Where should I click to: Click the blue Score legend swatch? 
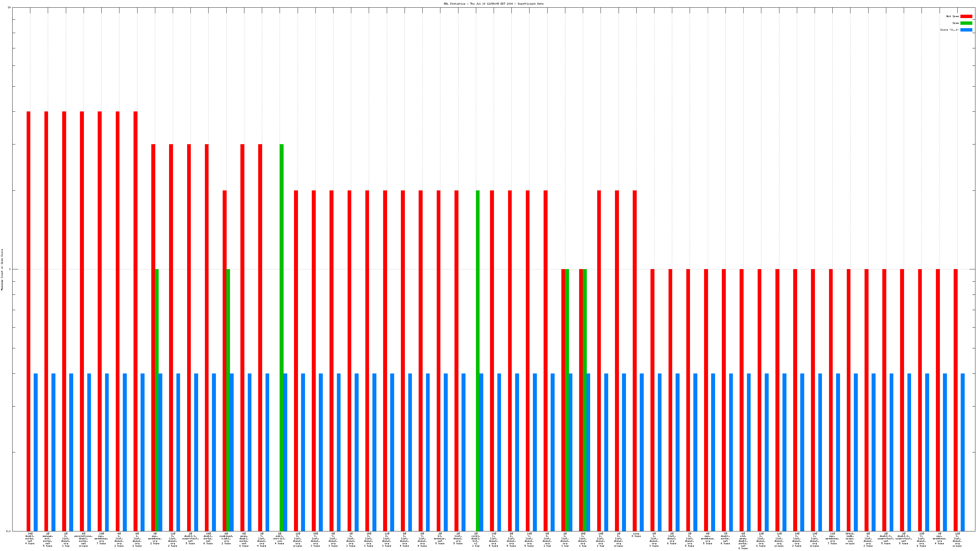coord(966,30)
